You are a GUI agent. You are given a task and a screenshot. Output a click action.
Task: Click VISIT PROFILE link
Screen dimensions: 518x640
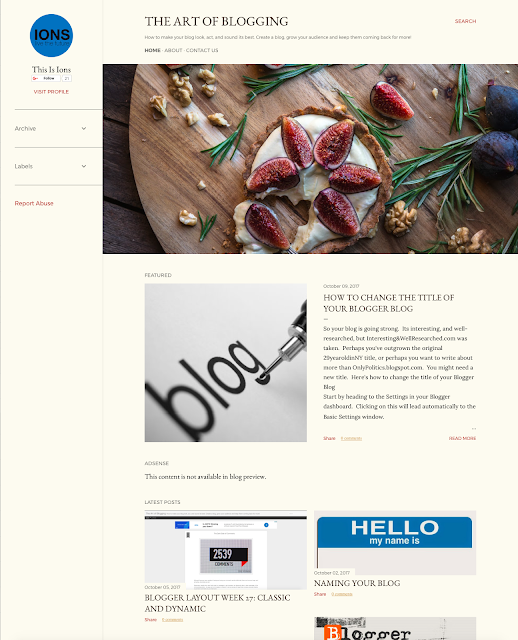pyautogui.click(x=51, y=92)
